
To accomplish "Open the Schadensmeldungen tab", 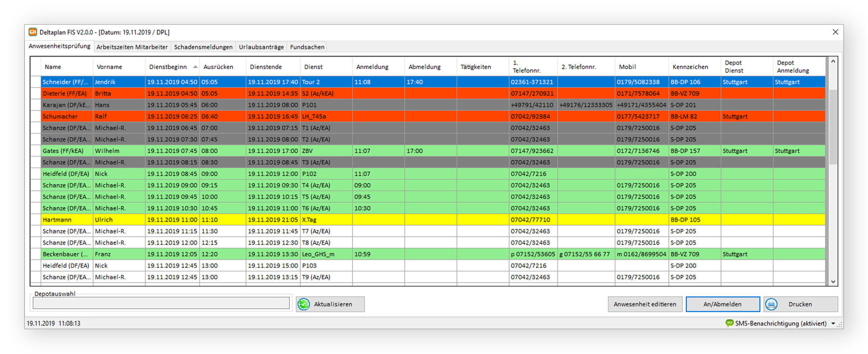I will [203, 47].
